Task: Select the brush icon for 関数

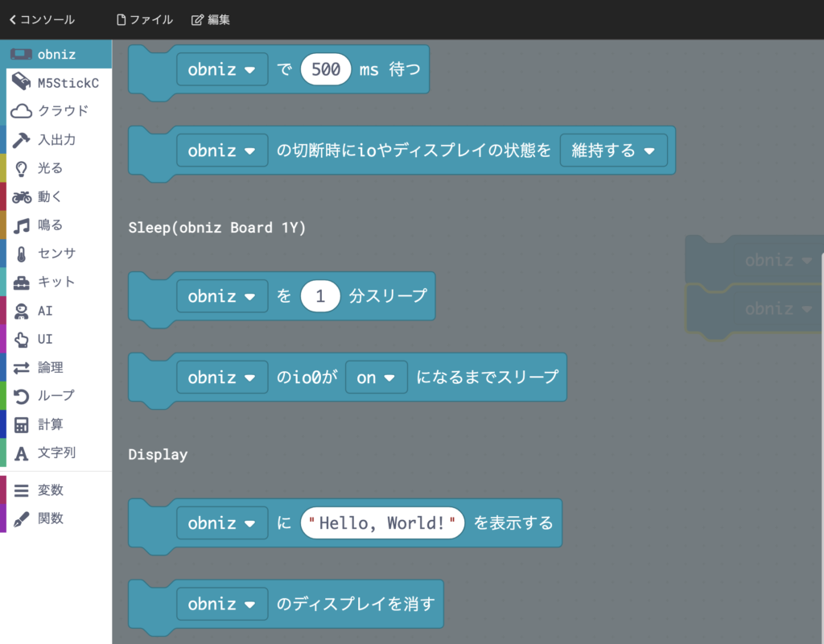Action: click(21, 519)
